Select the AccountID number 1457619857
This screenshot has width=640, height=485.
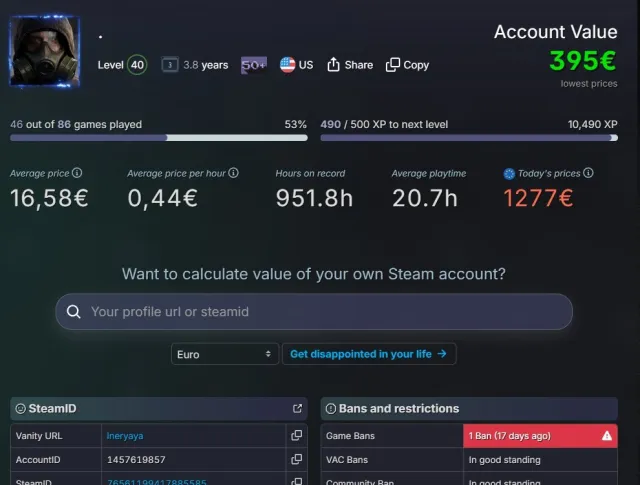pos(136,460)
